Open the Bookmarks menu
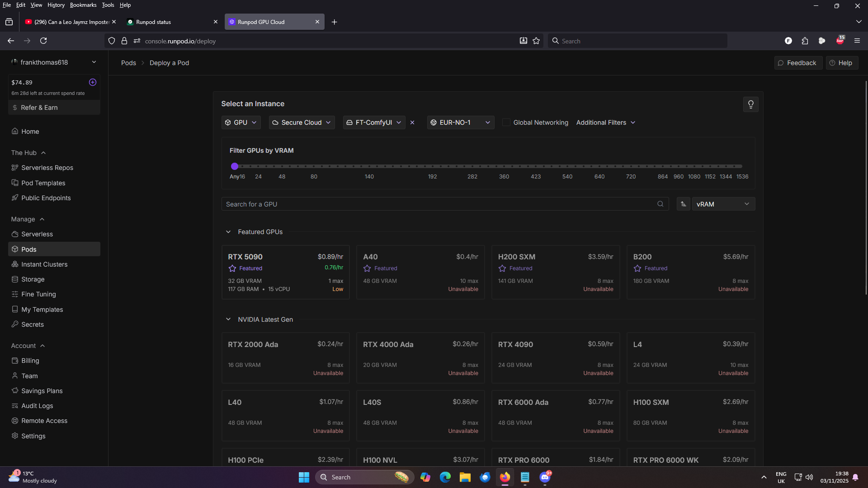The width and height of the screenshot is (868, 488). [x=83, y=5]
